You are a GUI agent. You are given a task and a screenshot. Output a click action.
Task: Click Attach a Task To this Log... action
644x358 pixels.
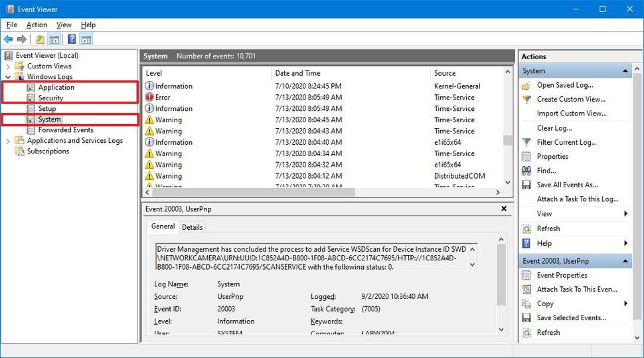(578, 199)
